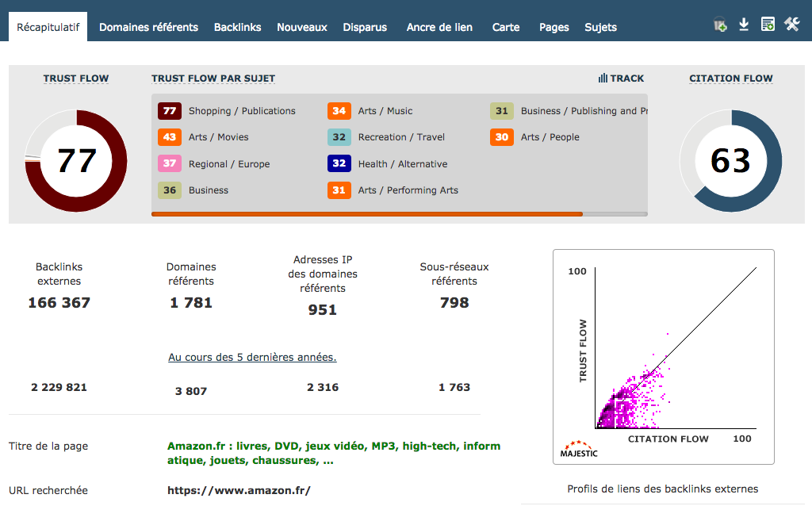Open the Domaines référents tab
Screen dimensions: 812x506
tap(148, 28)
